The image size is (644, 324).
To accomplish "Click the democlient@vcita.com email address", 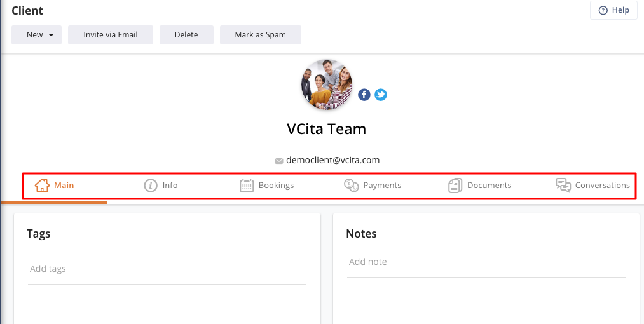I will coord(332,160).
